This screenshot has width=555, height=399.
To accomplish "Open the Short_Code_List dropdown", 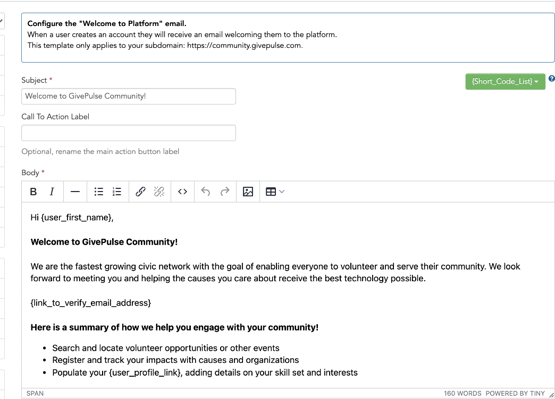I will point(505,81).
